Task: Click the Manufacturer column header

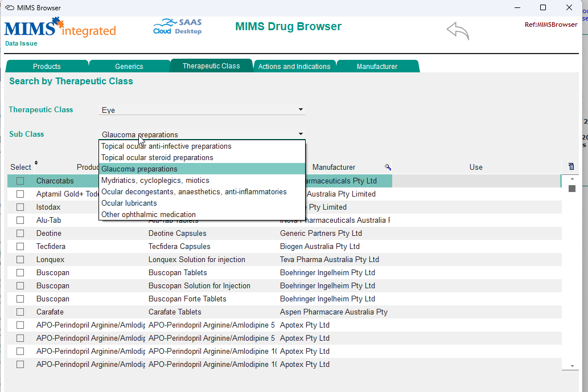Action: 334,167
